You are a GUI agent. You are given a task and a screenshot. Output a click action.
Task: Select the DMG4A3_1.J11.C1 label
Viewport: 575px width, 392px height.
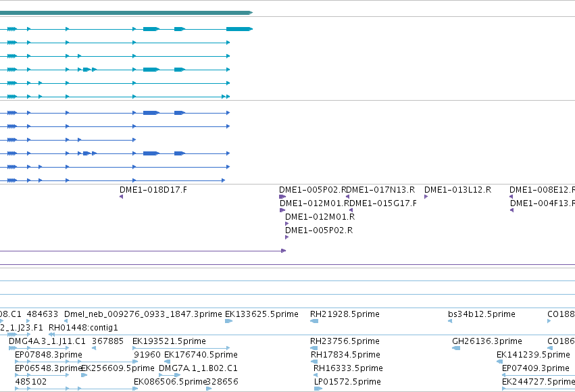pos(47,341)
